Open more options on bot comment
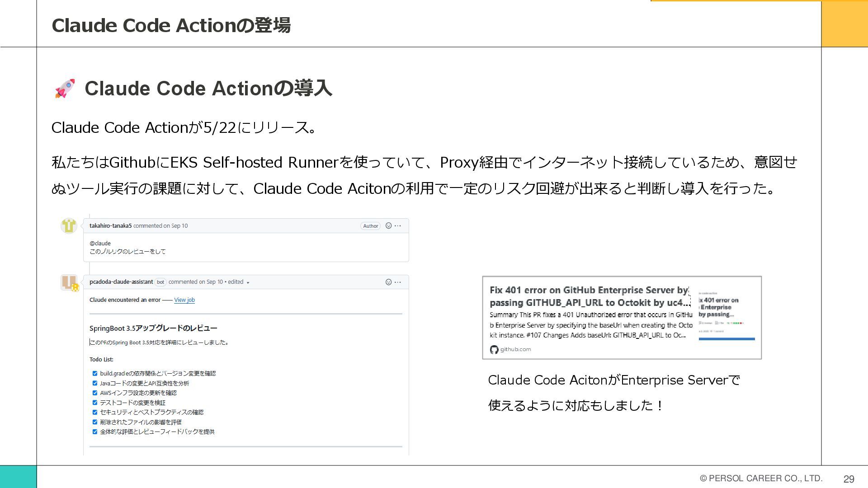The width and height of the screenshot is (868, 488). [398, 282]
